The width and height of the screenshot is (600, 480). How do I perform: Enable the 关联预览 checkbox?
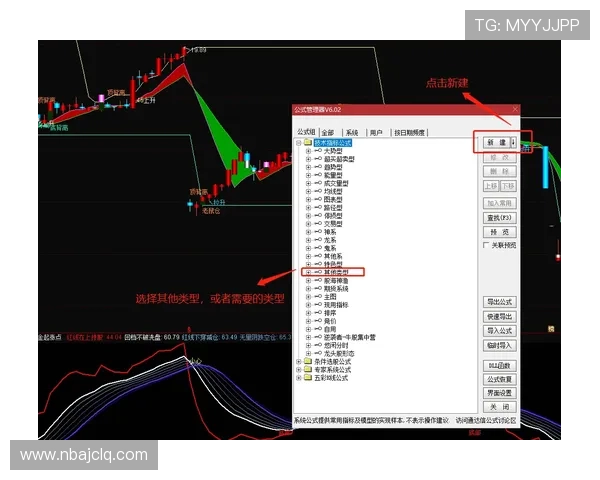pos(486,244)
